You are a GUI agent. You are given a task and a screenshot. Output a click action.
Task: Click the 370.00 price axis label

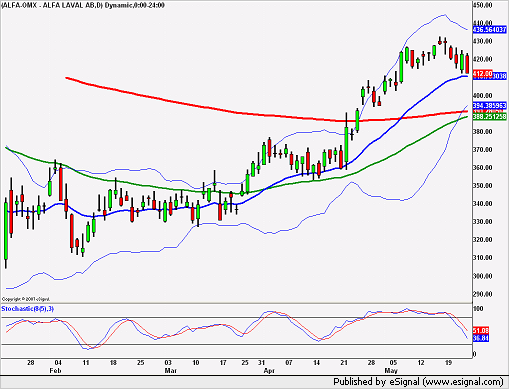[482, 149]
